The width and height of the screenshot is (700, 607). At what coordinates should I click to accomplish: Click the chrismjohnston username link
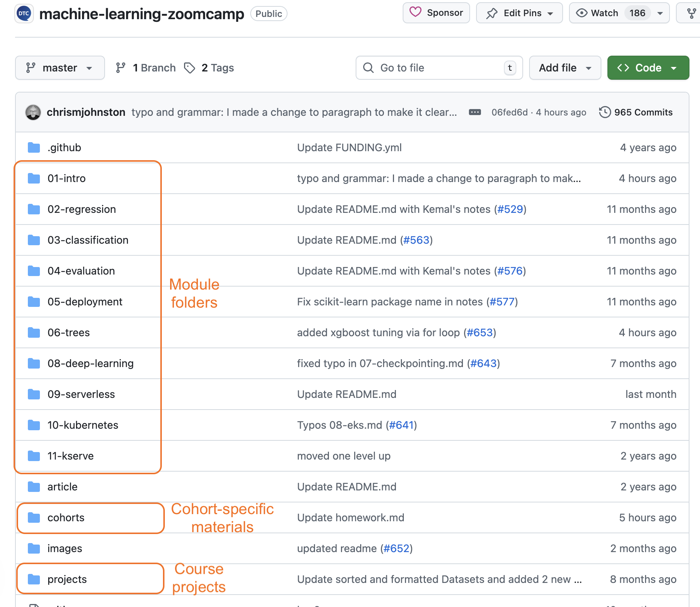[x=86, y=112]
